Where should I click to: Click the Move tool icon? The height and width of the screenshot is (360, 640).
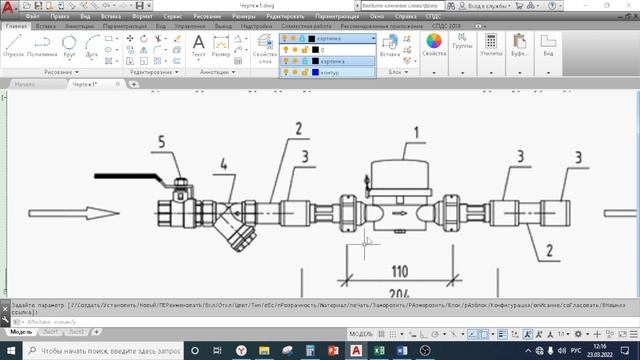(130, 38)
